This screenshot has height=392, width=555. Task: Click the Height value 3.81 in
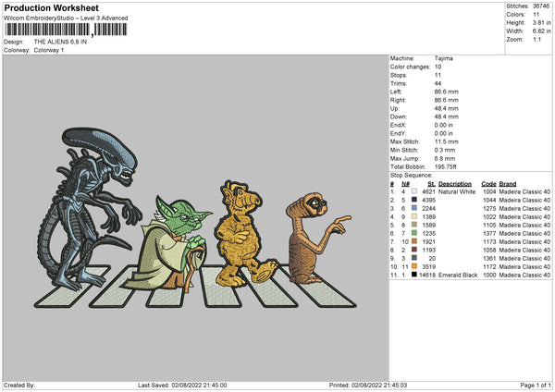[541, 22]
